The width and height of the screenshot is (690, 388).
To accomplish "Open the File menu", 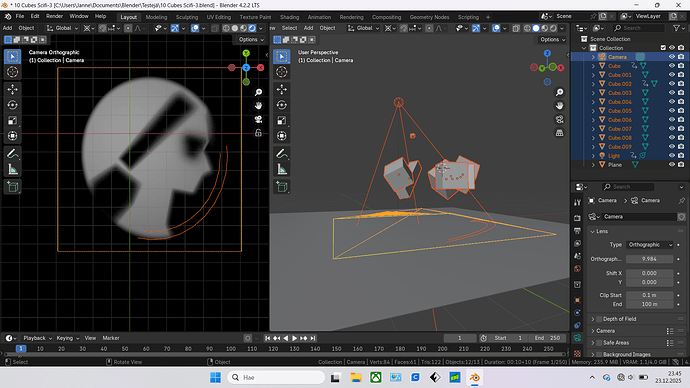I will pos(20,16).
